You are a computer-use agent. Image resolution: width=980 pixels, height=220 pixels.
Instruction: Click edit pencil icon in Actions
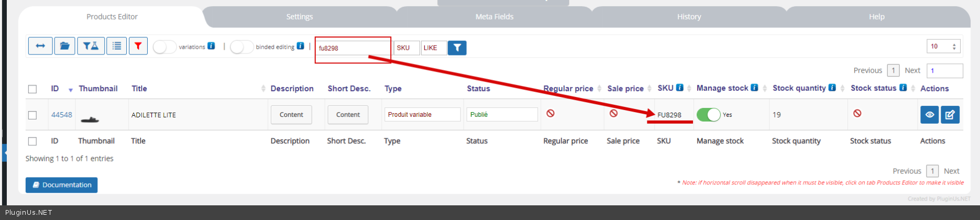[950, 115]
